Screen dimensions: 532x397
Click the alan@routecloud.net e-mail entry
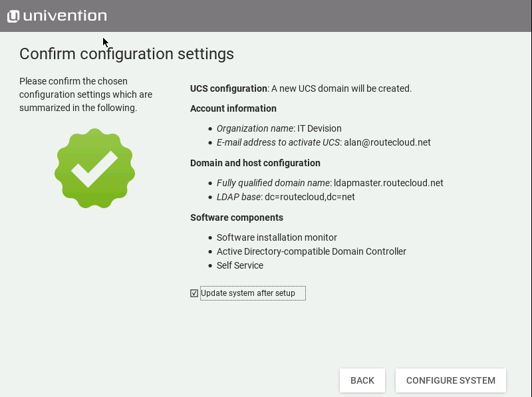click(x=324, y=142)
